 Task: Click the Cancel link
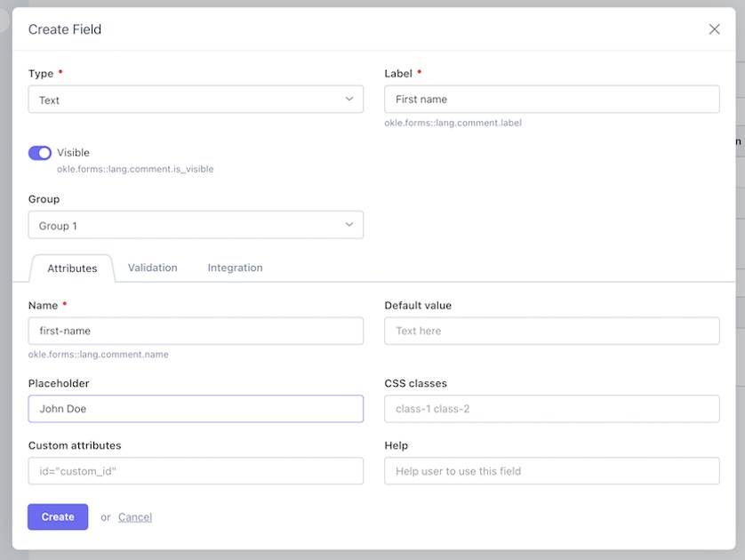tap(135, 517)
